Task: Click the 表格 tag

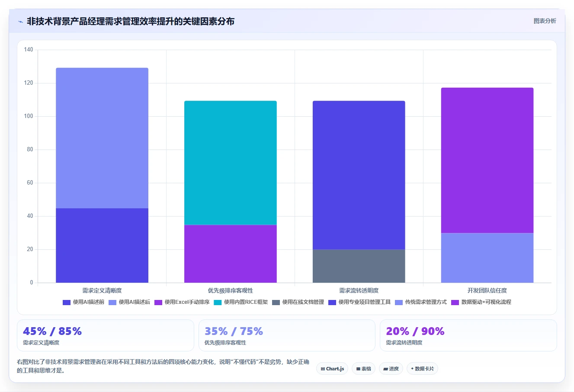Action: pos(364,369)
